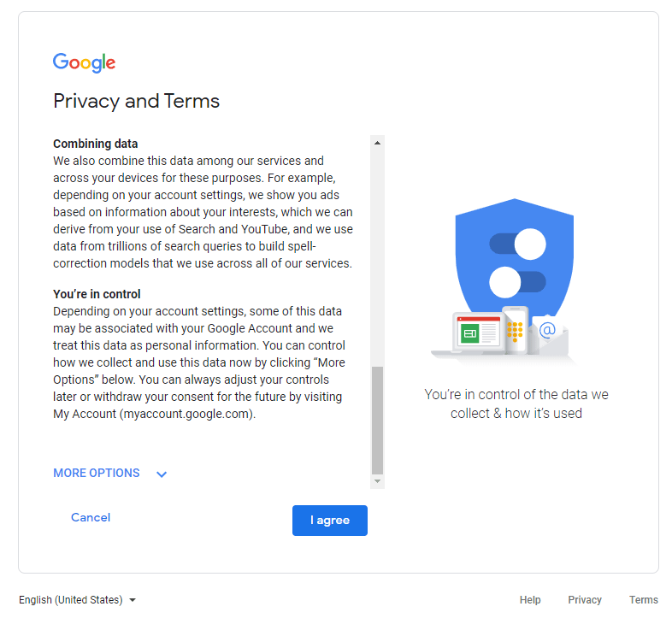Click the Privacy and Terms heading

click(x=137, y=101)
